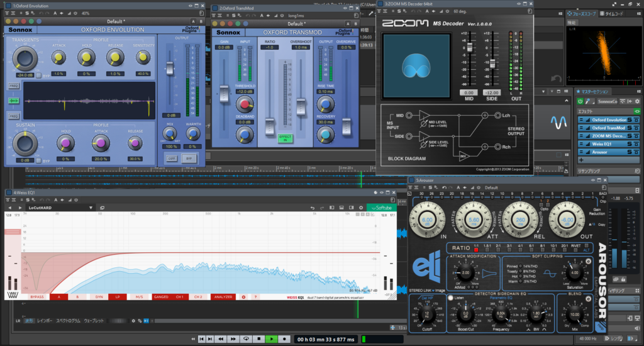Switch to the スペクトログラム view tab

[x=69, y=321]
